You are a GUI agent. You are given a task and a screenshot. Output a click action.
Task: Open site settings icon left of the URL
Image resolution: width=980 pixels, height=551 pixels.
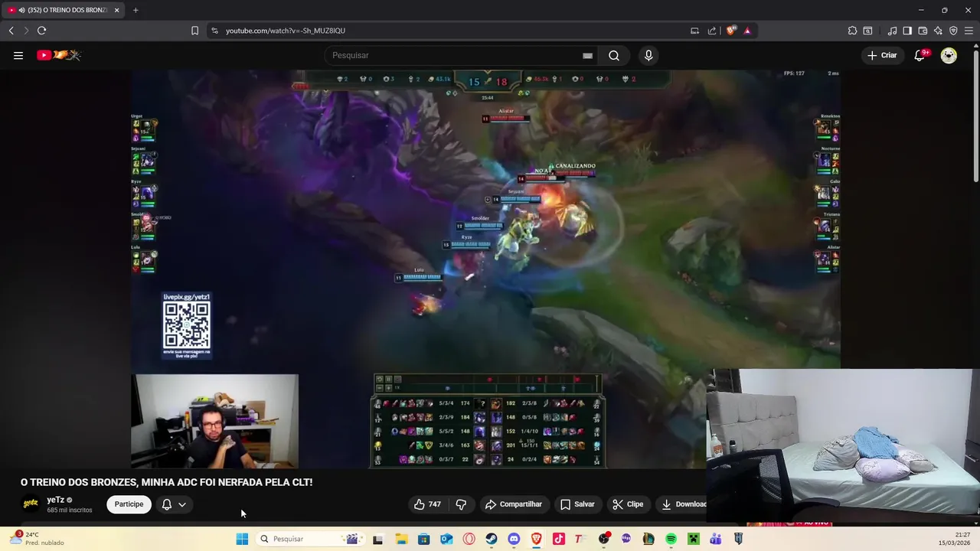coord(214,31)
